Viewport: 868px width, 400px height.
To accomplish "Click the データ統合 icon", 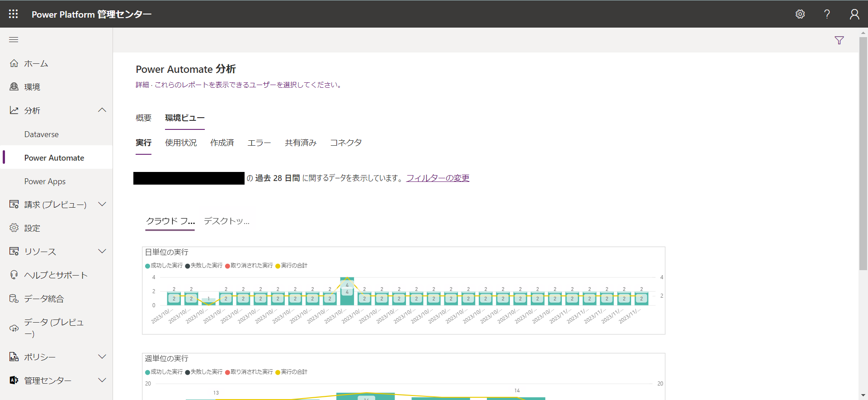I will click(x=14, y=298).
